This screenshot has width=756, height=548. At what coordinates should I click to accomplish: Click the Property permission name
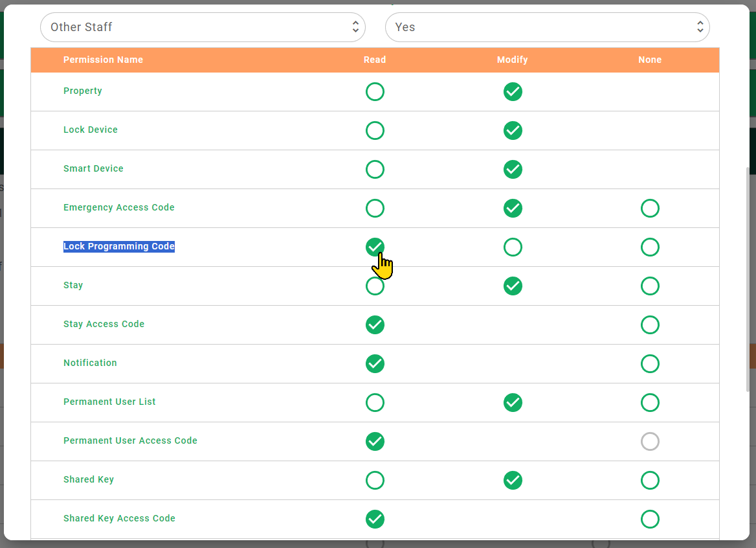click(82, 91)
